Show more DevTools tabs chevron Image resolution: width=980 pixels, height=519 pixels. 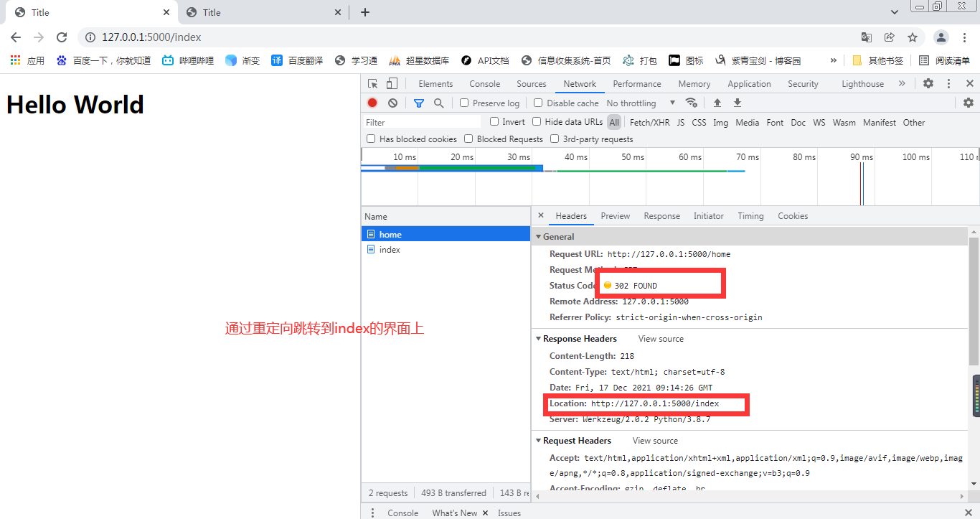point(902,84)
